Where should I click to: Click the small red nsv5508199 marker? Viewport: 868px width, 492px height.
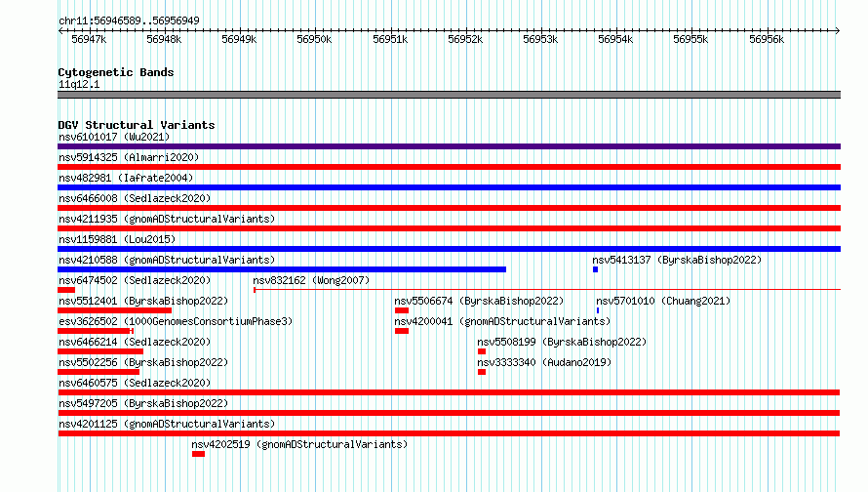click(482, 351)
